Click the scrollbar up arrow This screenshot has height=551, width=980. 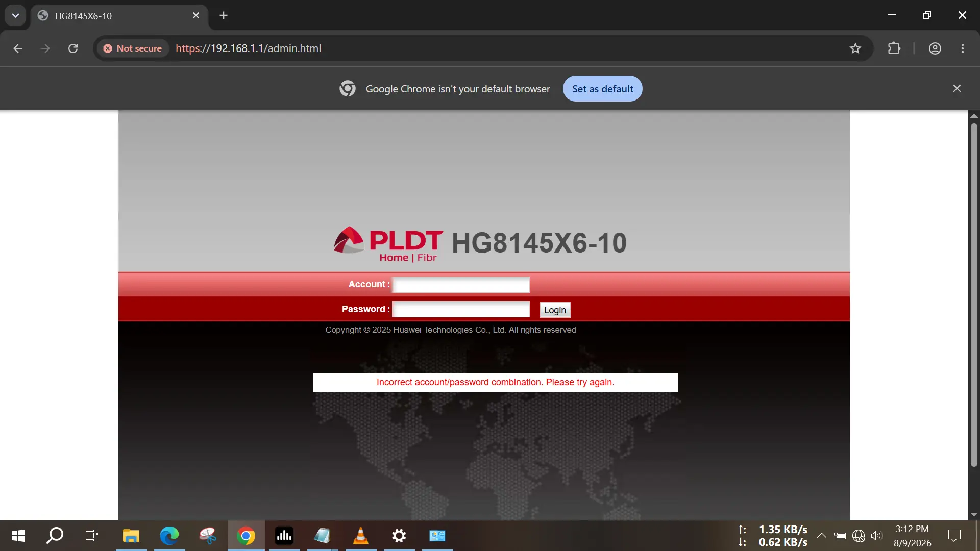pyautogui.click(x=974, y=116)
